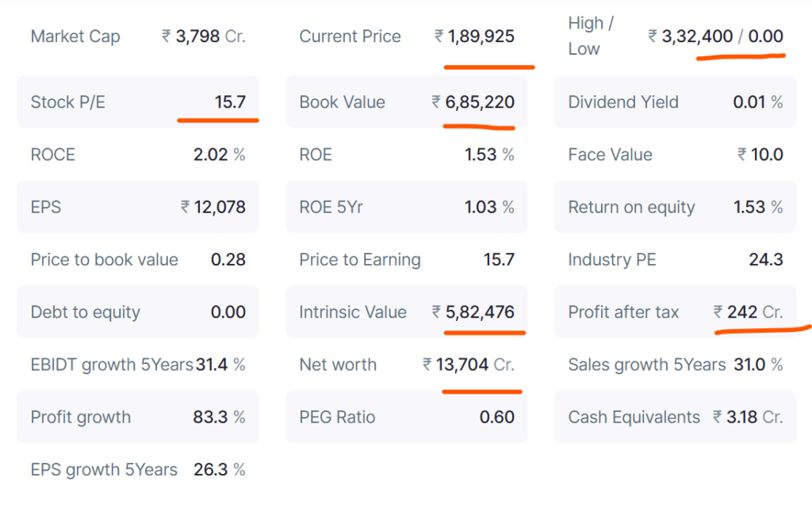Select the Profit after tax figure 242 Cr.

[748, 312]
